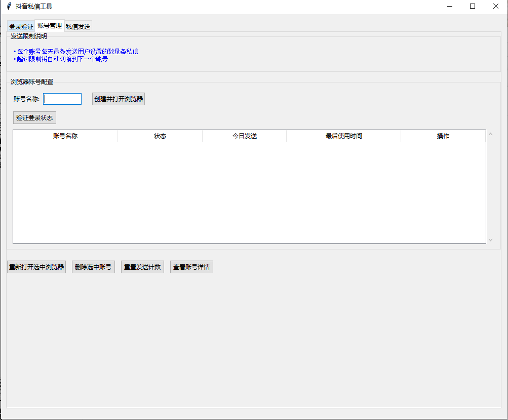Select the 今日发送 column header
Screen dimensions: 508x420
point(245,136)
